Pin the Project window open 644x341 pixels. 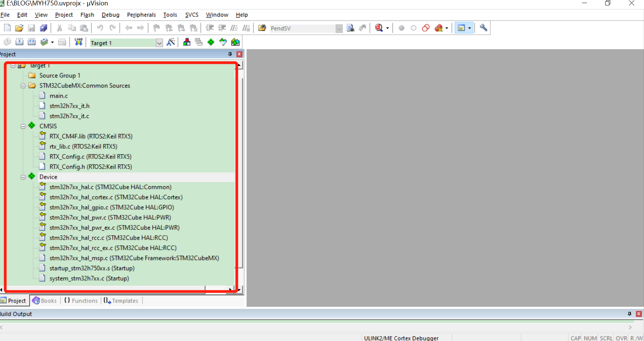230,54
